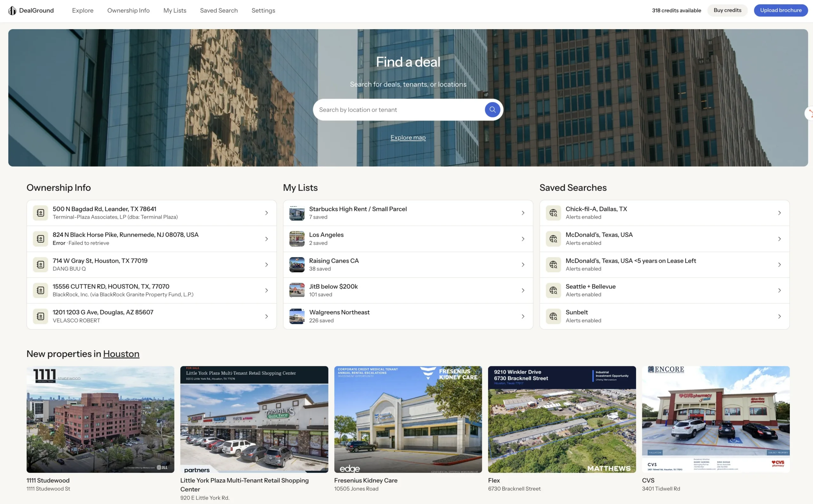Switch to the Ownership Info menu item
The image size is (813, 504).
[128, 10]
